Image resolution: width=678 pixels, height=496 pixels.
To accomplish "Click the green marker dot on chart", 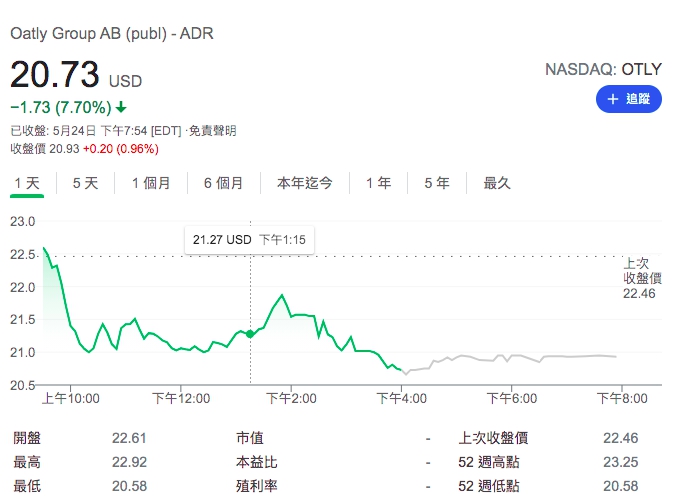I will [250, 334].
